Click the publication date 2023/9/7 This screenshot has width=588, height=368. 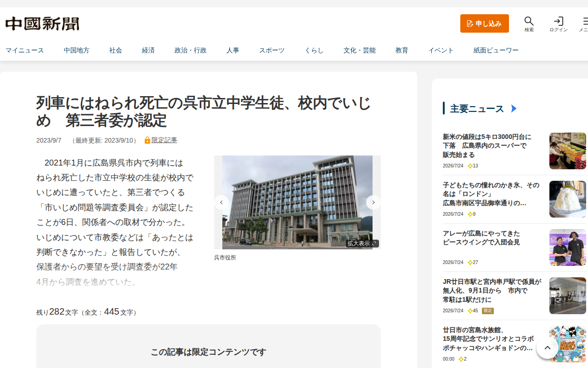click(x=49, y=140)
